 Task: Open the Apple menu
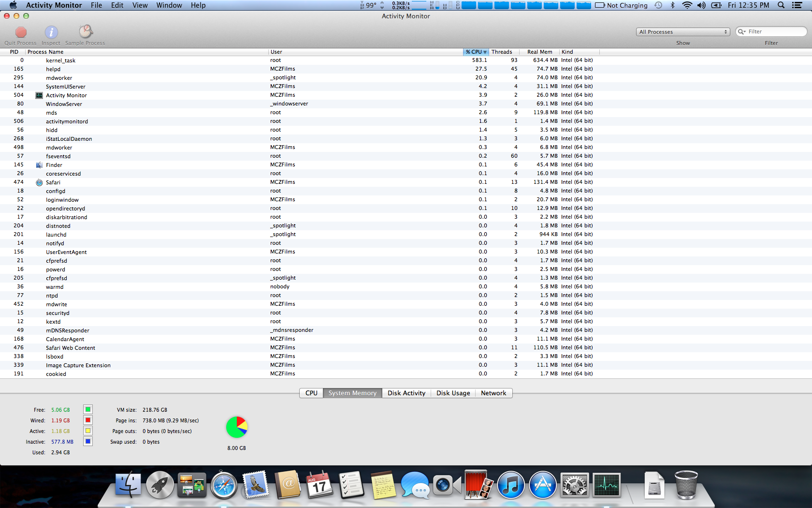pos(13,5)
